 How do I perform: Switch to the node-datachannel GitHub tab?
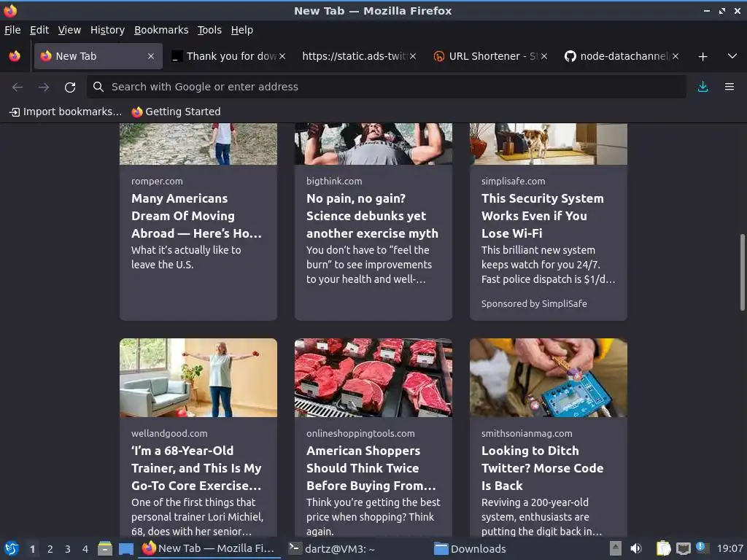(621, 56)
